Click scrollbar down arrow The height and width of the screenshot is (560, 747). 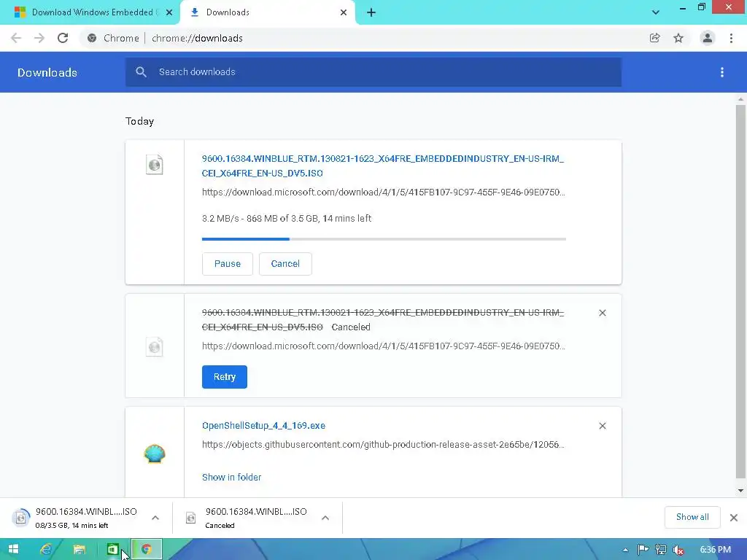point(740,491)
